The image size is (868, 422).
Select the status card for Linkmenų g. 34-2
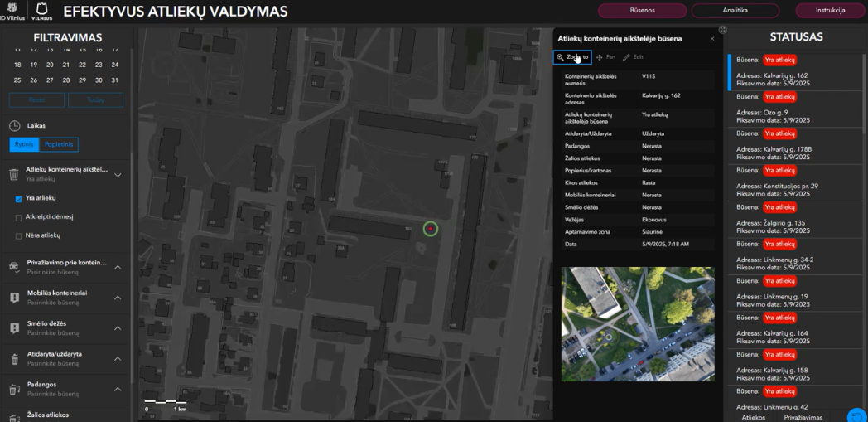click(794, 256)
